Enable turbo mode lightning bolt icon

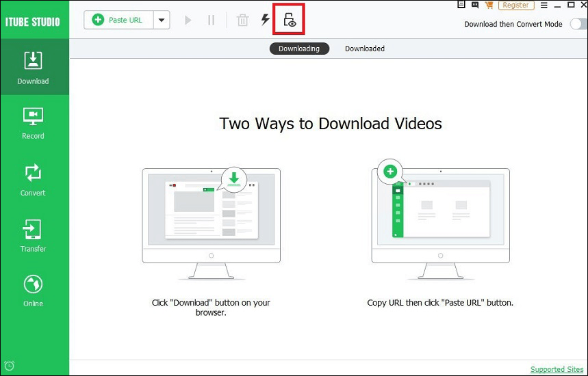tap(266, 19)
